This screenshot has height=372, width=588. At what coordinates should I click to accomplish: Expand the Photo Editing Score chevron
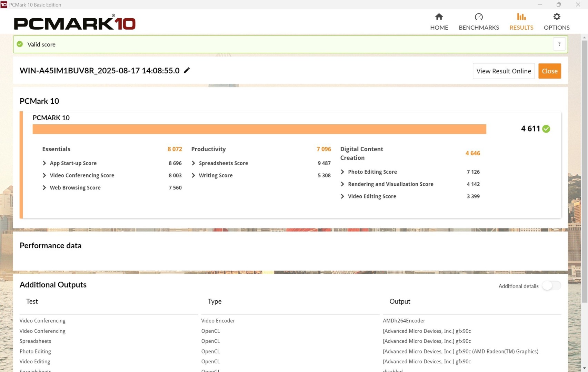pyautogui.click(x=342, y=172)
